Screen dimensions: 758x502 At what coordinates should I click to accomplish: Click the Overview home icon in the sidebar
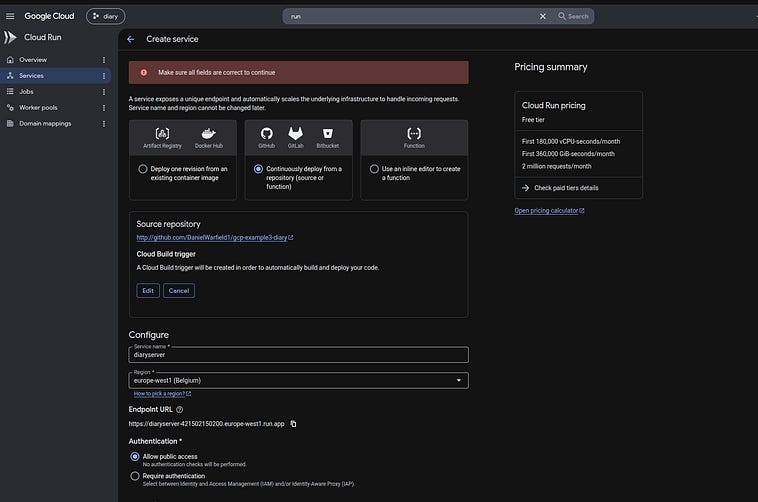pyautogui.click(x=10, y=59)
